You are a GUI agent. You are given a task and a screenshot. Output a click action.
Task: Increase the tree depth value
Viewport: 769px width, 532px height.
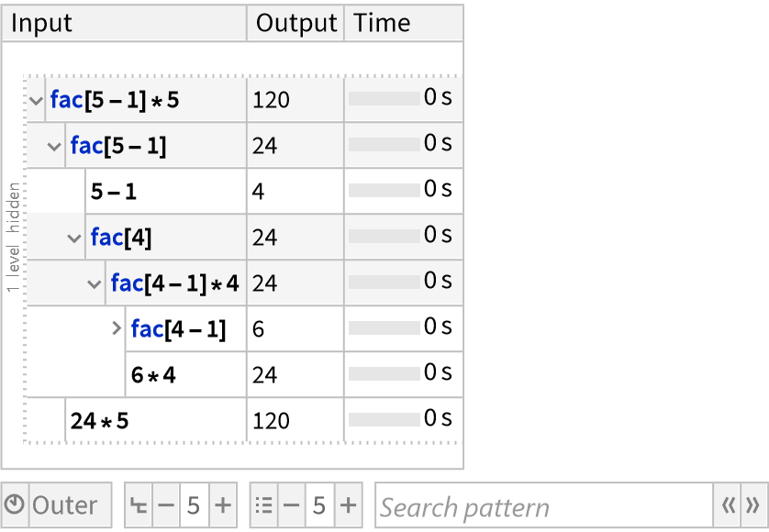223,505
